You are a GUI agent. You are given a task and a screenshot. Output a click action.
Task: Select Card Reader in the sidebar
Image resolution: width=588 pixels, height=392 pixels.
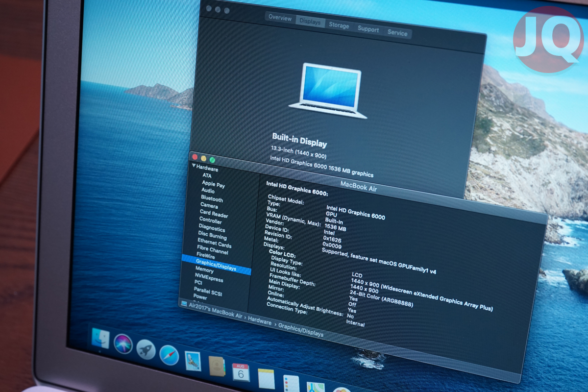point(214,214)
